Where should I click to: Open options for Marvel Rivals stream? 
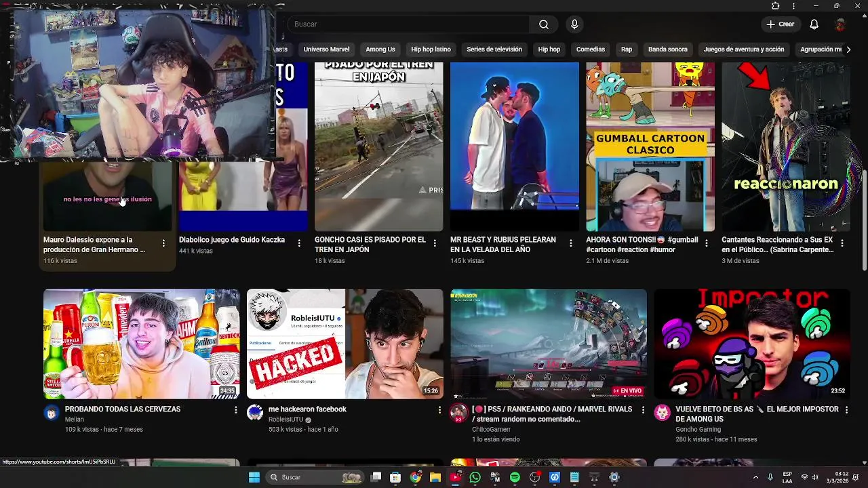[x=643, y=410]
